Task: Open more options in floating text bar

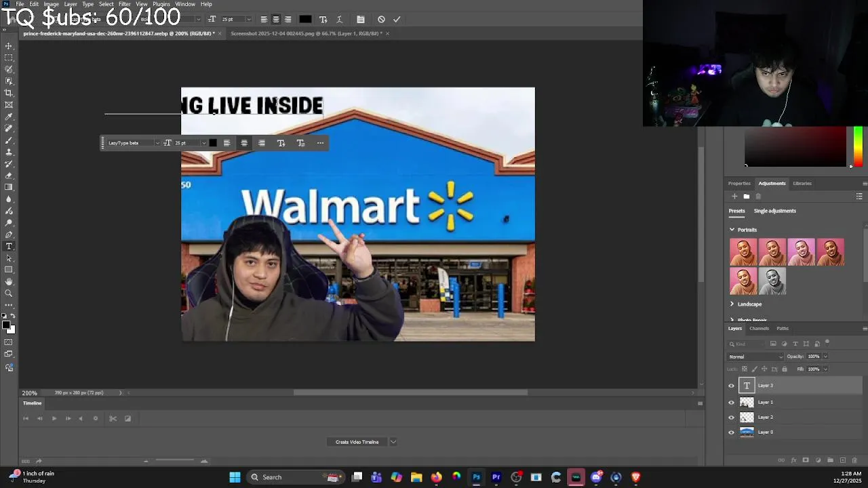Action: coord(320,143)
